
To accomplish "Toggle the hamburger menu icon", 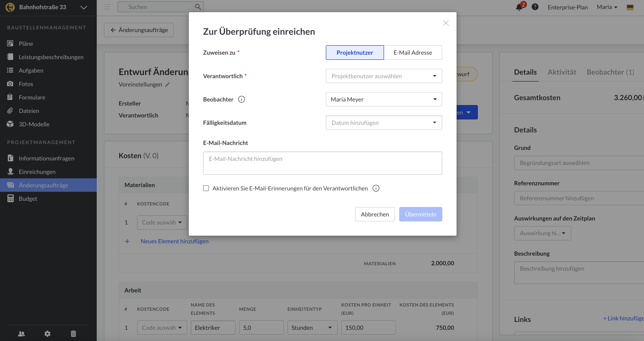I will [107, 7].
